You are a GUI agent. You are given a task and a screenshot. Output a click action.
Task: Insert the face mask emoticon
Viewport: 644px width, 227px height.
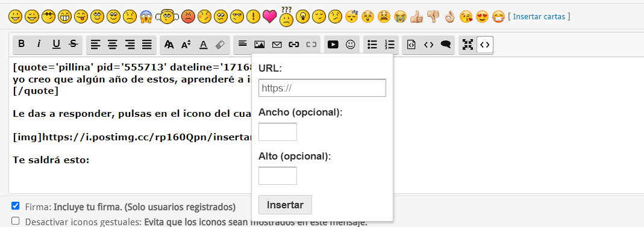coord(499,17)
